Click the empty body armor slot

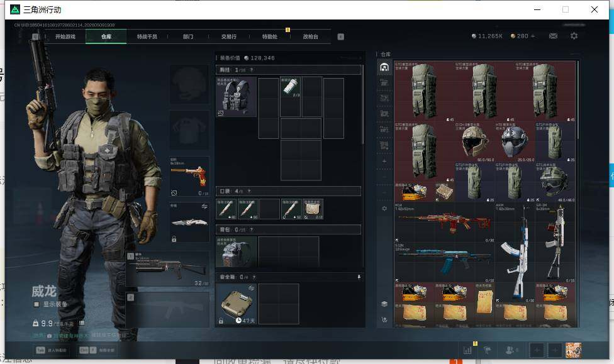(x=189, y=130)
